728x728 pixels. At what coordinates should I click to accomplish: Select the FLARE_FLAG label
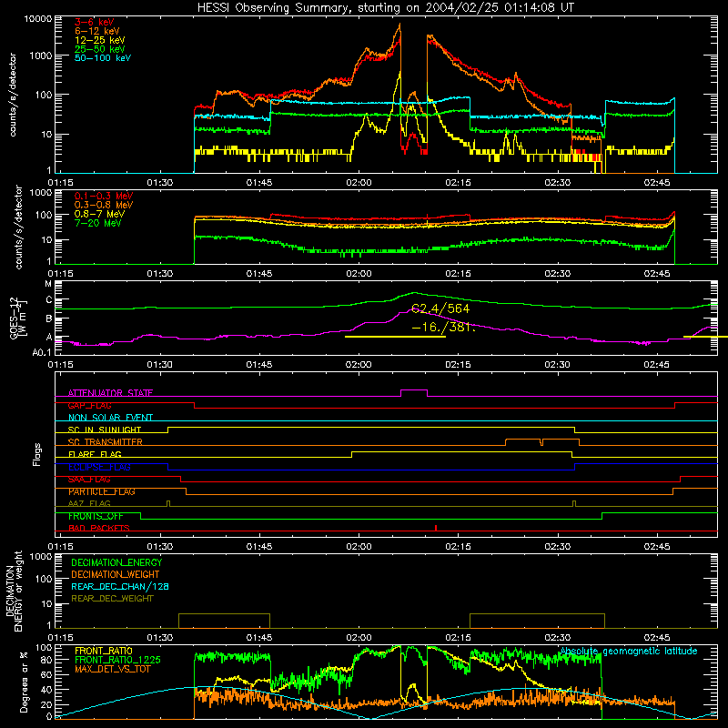(x=95, y=454)
